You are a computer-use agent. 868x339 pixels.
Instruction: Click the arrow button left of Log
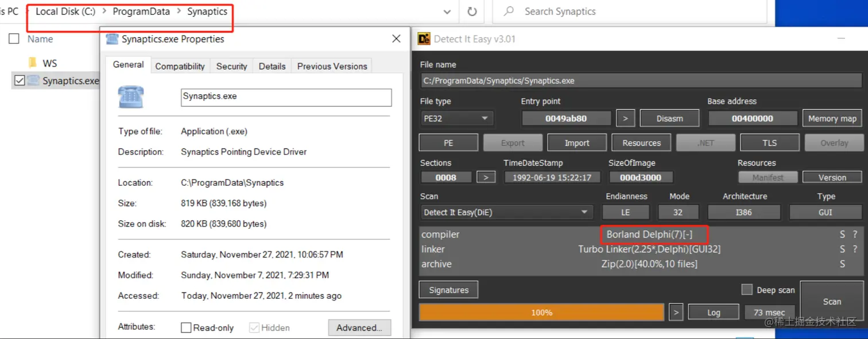(676, 313)
